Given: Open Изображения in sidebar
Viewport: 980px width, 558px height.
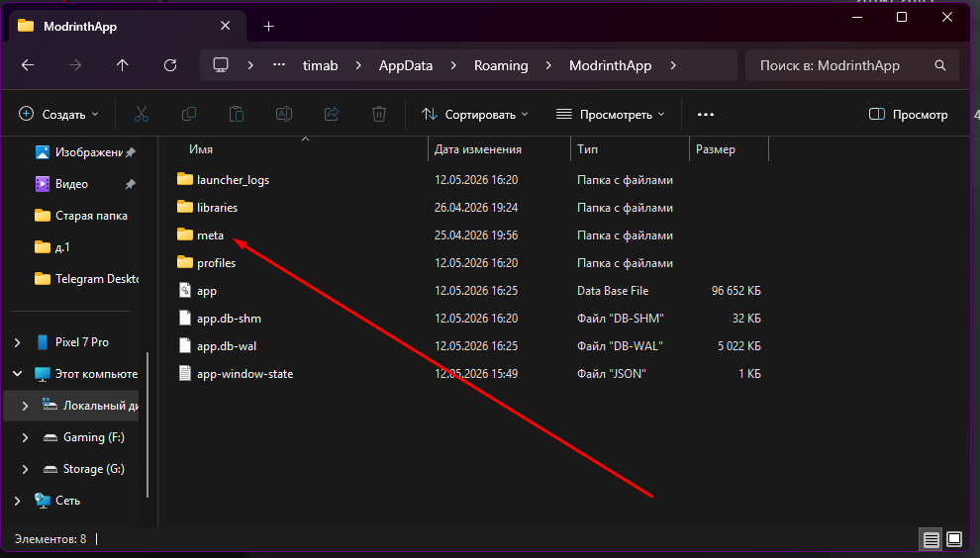Looking at the screenshot, I should (x=85, y=151).
